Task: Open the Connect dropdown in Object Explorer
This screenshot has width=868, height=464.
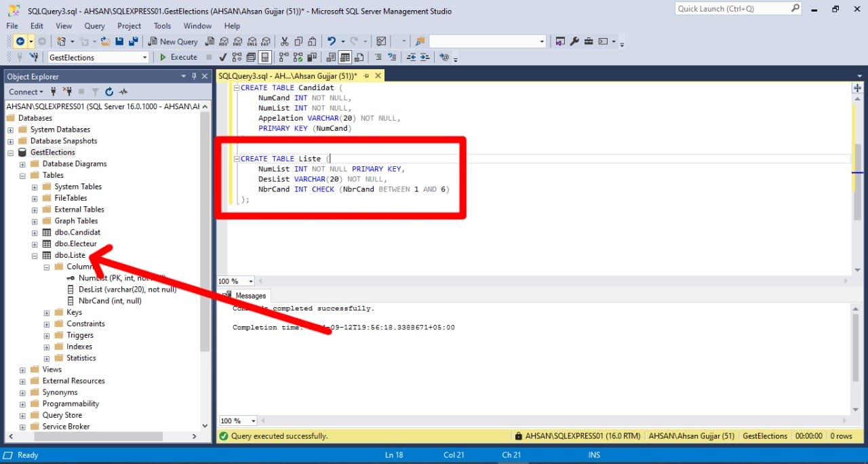Action: 26,92
